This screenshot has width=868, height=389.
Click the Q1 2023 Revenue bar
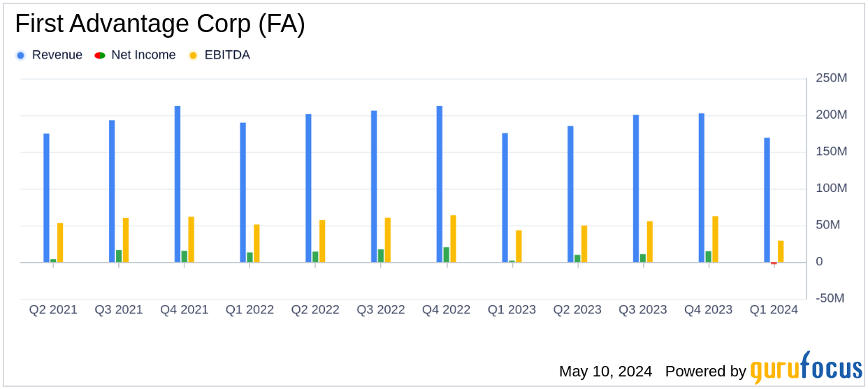(x=505, y=198)
